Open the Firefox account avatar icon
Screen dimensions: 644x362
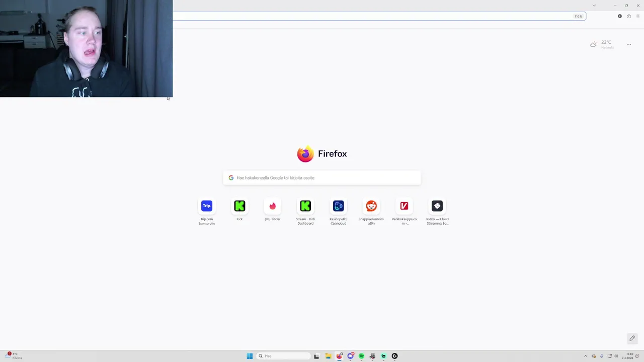[x=619, y=16]
